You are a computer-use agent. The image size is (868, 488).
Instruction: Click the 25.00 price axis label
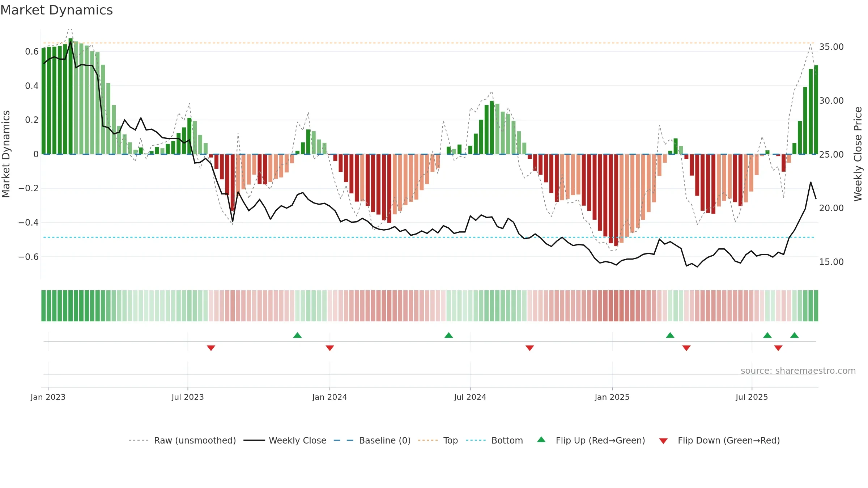(831, 155)
